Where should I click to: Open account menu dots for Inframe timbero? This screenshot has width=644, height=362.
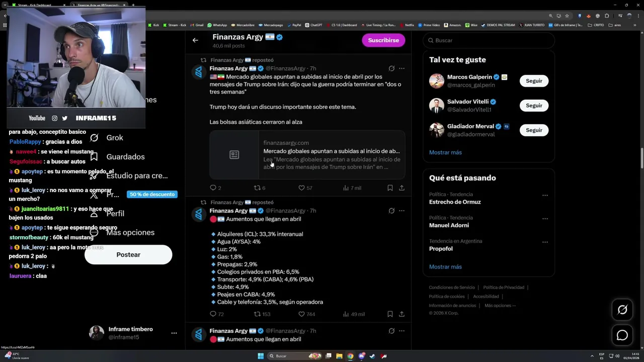pos(174,333)
